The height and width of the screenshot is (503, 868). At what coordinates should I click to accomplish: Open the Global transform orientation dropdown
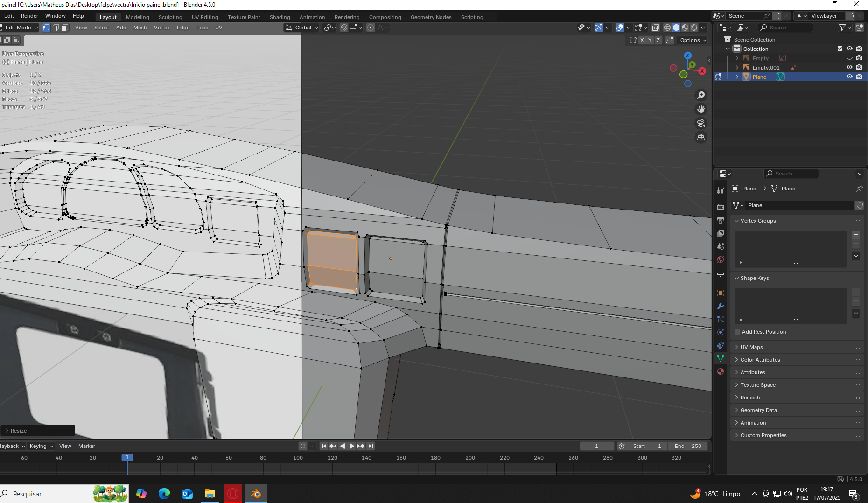click(302, 28)
